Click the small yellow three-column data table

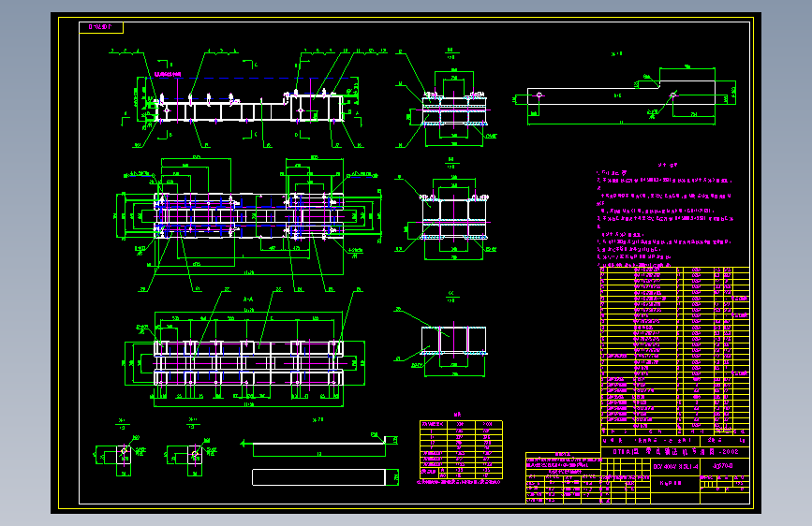[461, 449]
